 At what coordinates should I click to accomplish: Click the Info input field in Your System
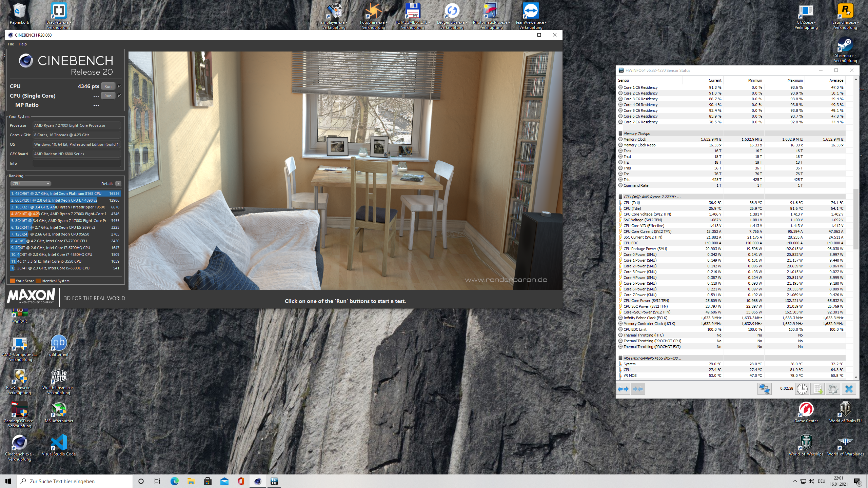click(77, 163)
